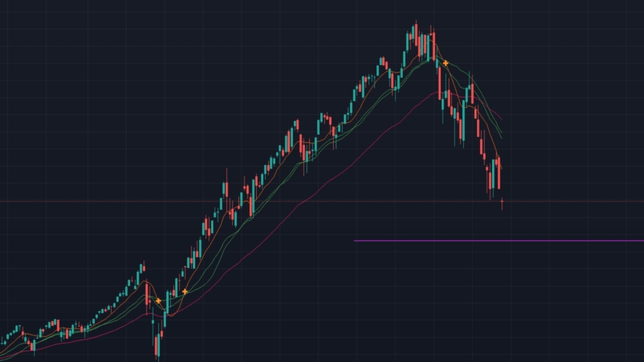Viewport: 644px width, 362px height.
Task: Click where the pink average crosses the dotted line
Action: click(303, 201)
